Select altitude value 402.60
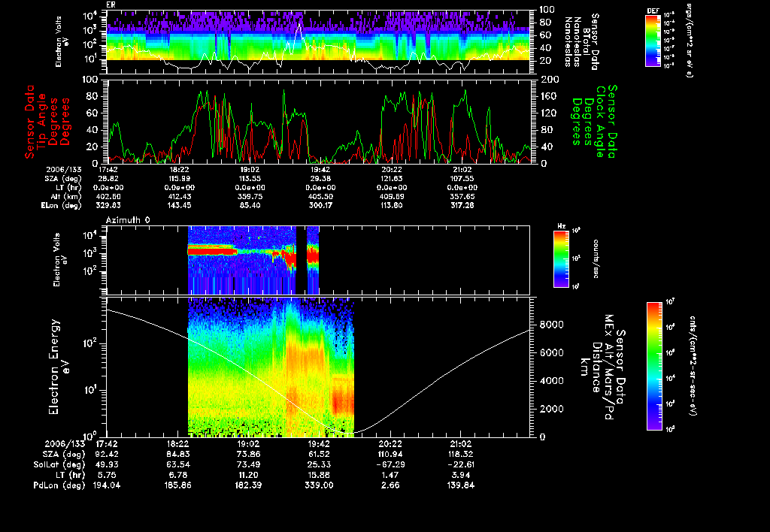This screenshot has height=532, width=770. click(x=109, y=196)
